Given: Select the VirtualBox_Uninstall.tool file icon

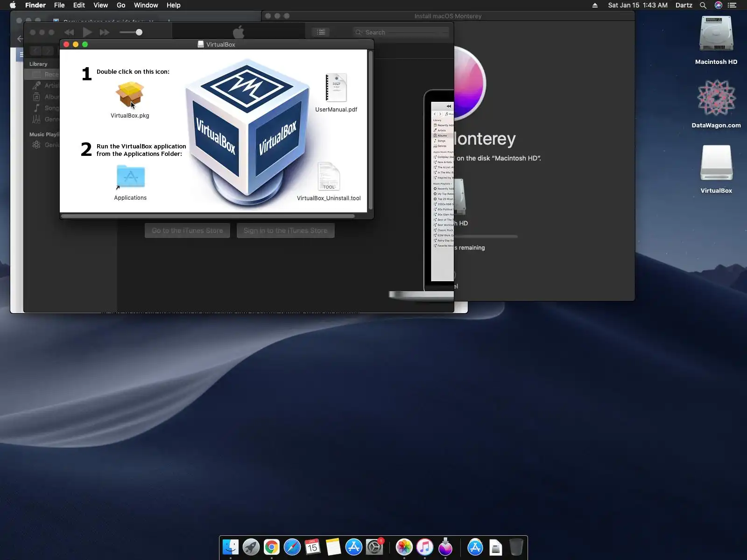Looking at the screenshot, I should point(329,176).
